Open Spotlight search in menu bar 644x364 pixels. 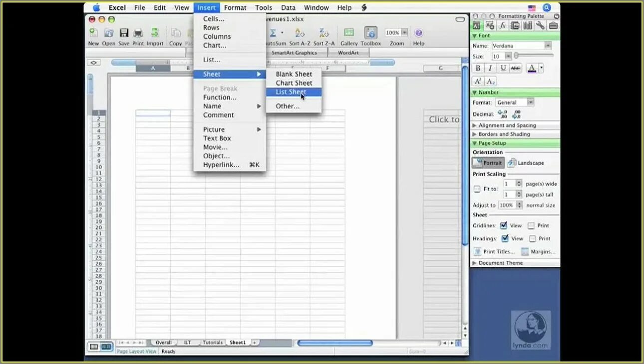(547, 7)
